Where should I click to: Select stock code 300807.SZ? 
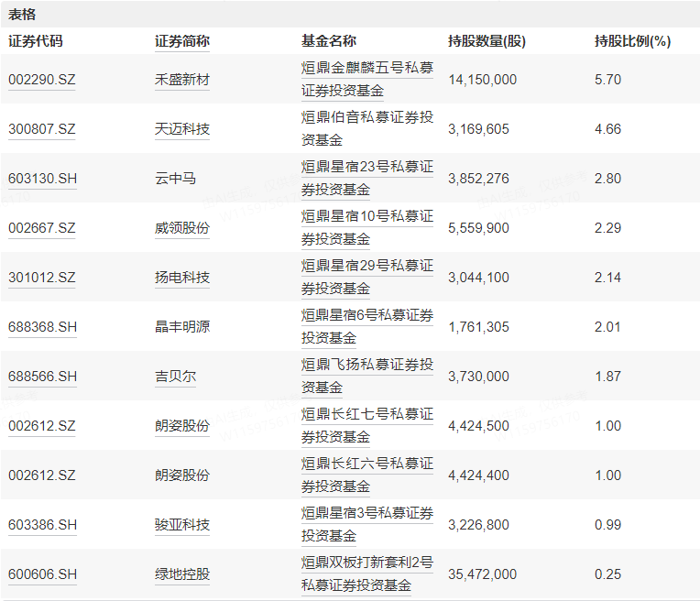pyautogui.click(x=42, y=129)
